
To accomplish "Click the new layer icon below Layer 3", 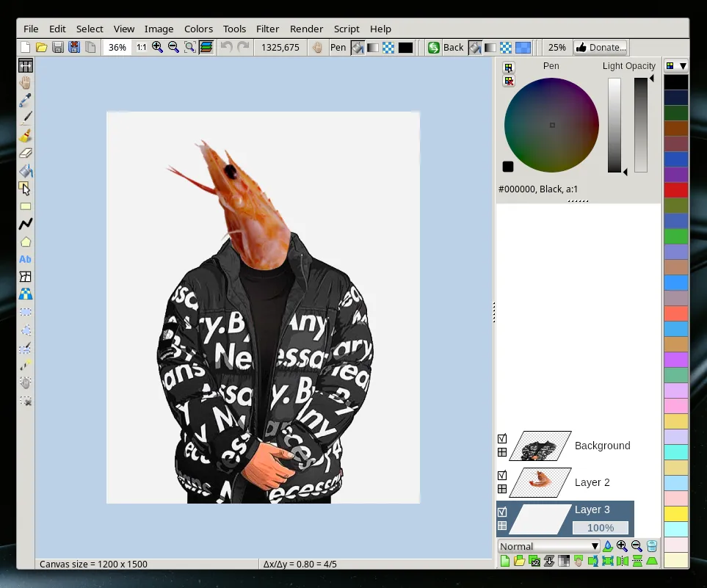I will (504, 562).
